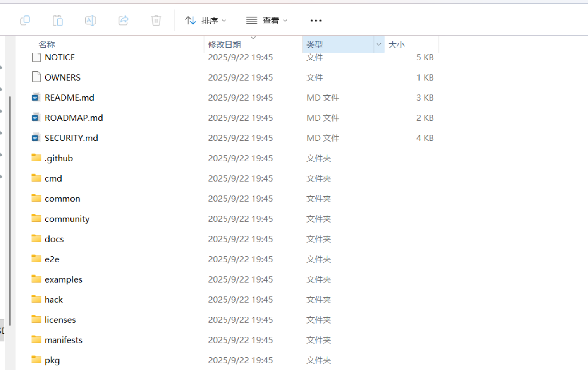Click the 1 KB size of OWNERS
The width and height of the screenshot is (588, 370).
tap(425, 77)
